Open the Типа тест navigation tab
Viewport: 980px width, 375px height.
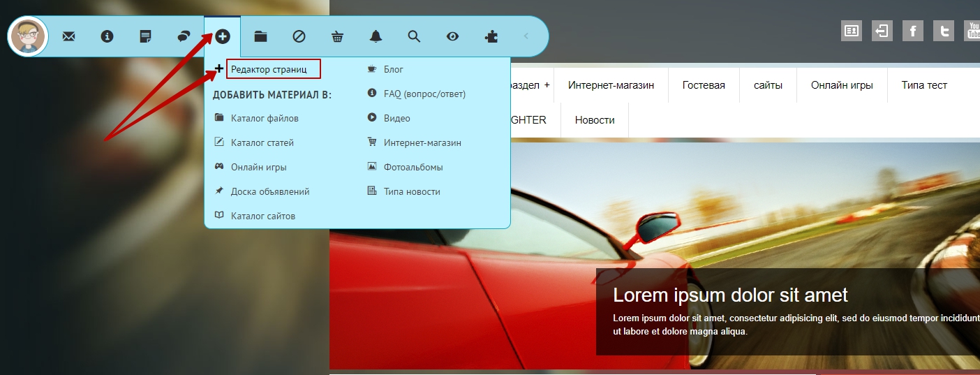pyautogui.click(x=924, y=85)
